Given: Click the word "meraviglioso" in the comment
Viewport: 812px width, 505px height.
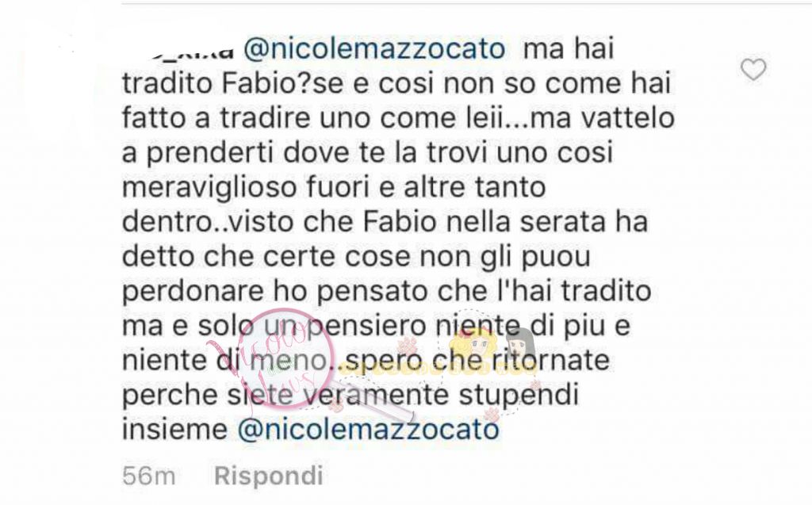Looking at the screenshot, I should (209, 187).
